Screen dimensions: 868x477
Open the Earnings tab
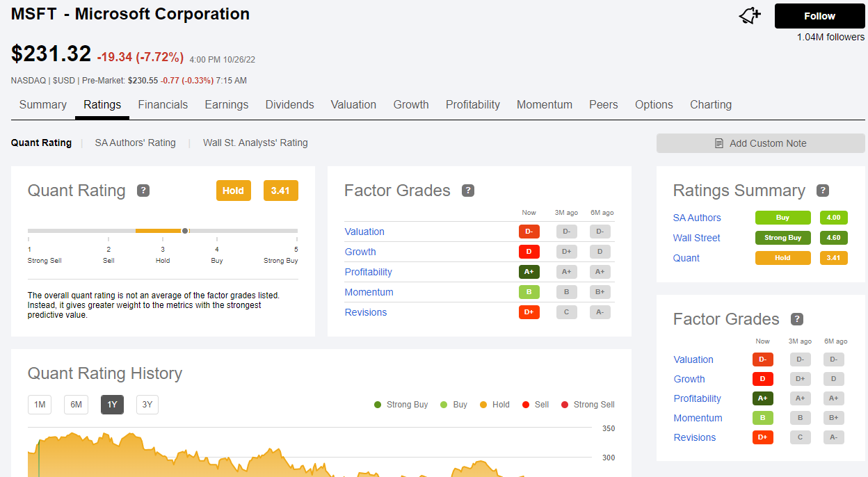[227, 105]
